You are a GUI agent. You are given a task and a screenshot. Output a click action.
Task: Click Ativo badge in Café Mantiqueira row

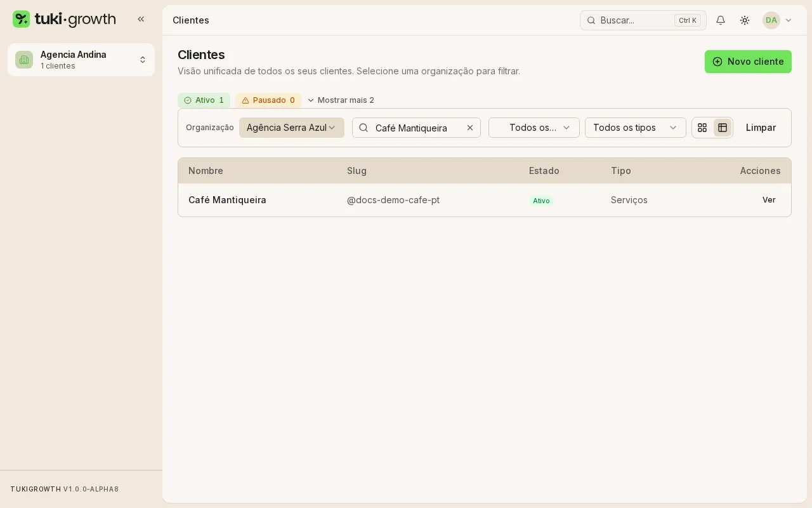541,201
